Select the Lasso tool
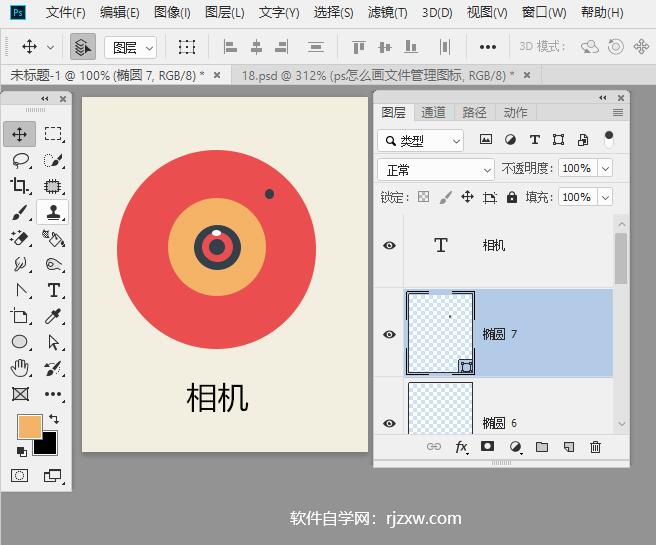The height and width of the screenshot is (545, 656). click(20, 160)
